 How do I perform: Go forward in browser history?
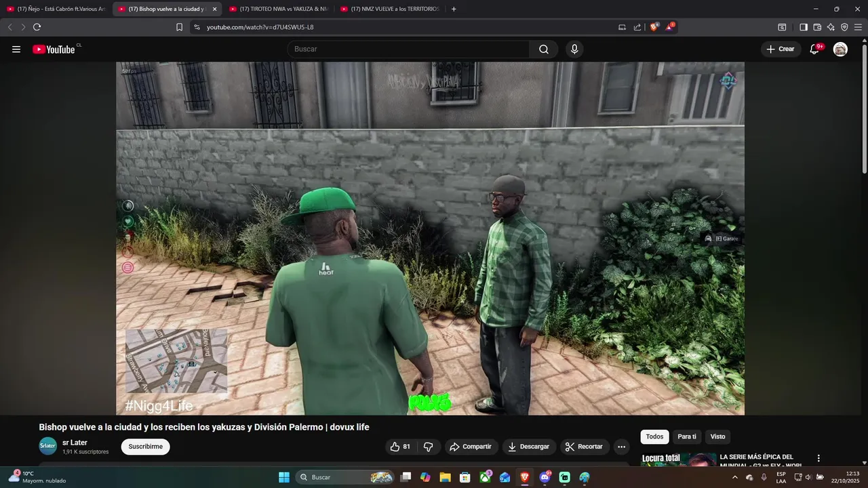click(x=23, y=27)
